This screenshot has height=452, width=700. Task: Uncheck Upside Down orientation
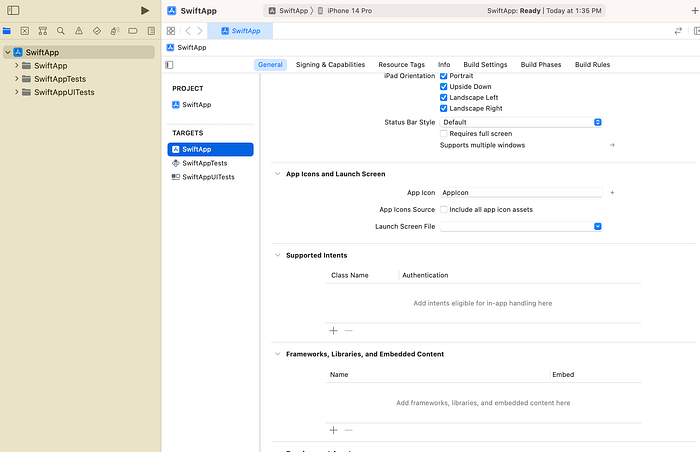pyautogui.click(x=443, y=87)
